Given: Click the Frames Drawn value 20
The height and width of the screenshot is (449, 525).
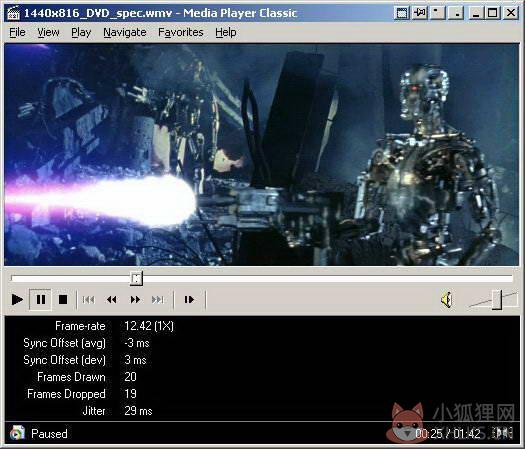Looking at the screenshot, I should tap(130, 377).
